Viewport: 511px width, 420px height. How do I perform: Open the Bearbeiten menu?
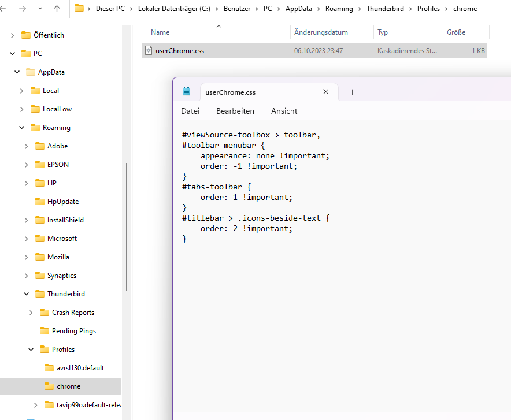click(235, 111)
